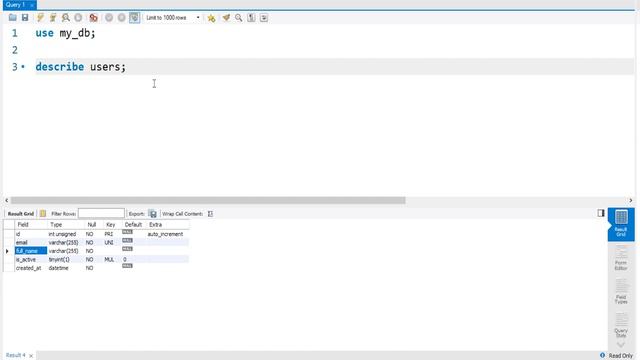Select the 'int unsigned' type cell

(x=65, y=234)
